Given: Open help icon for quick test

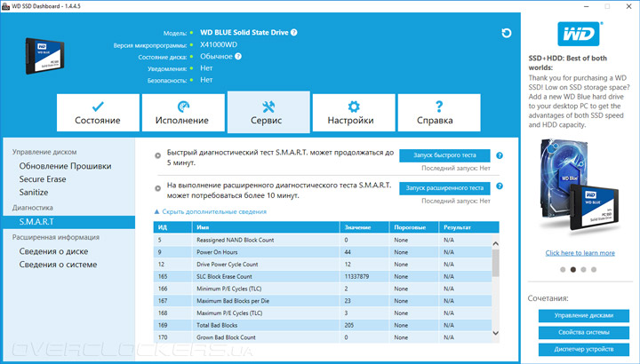Looking at the screenshot, I should click(x=500, y=155).
